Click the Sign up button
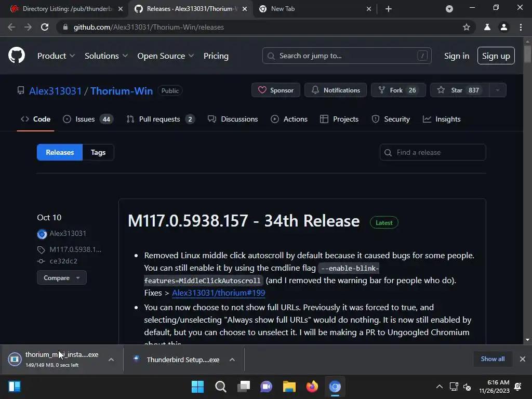 click(496, 56)
